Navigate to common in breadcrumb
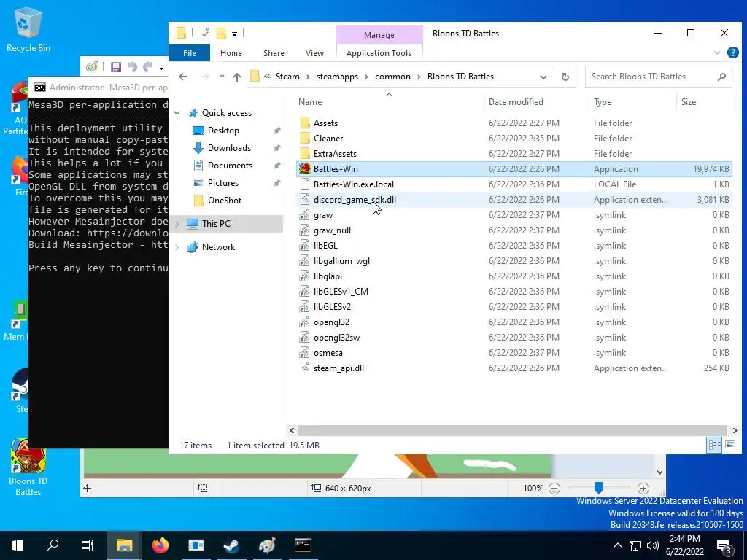The height and width of the screenshot is (560, 747). (392, 77)
